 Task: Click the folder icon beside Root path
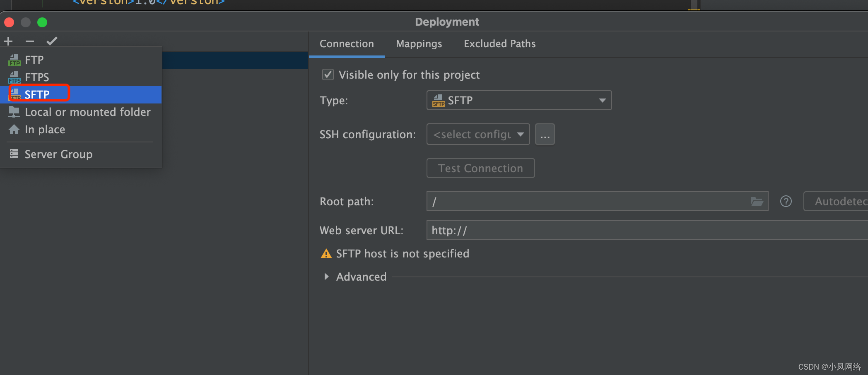point(757,202)
